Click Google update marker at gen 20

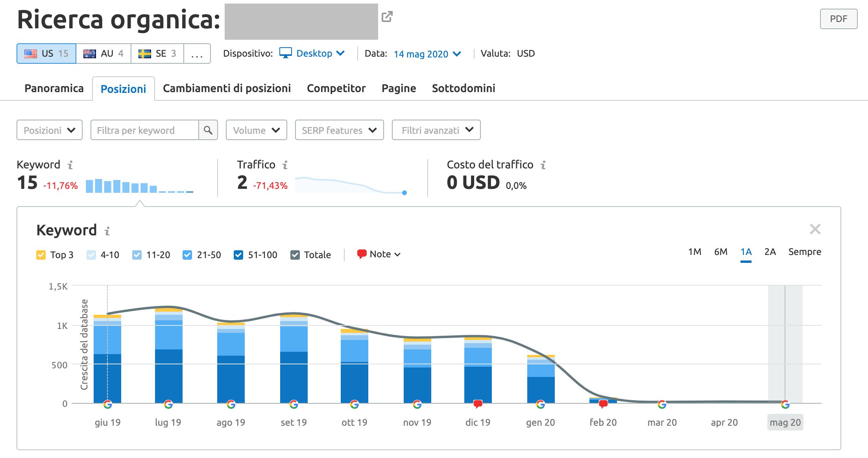[x=541, y=404]
